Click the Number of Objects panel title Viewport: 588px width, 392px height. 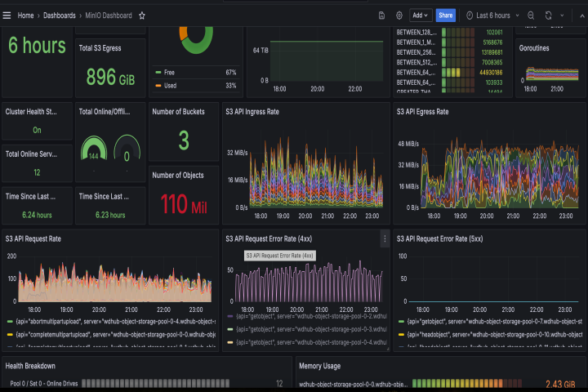178,176
